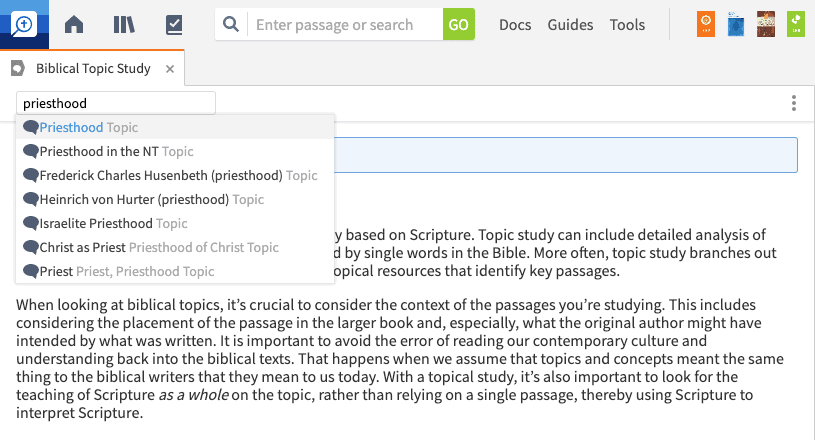The image size is (815, 440).
Task: Close the Biblical Topic Study tab
Action: tap(170, 69)
